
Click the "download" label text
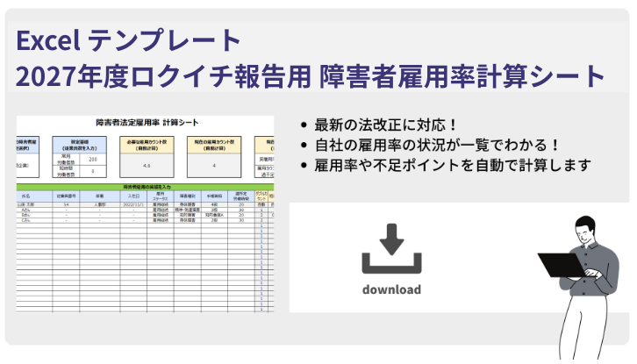pos(391,289)
